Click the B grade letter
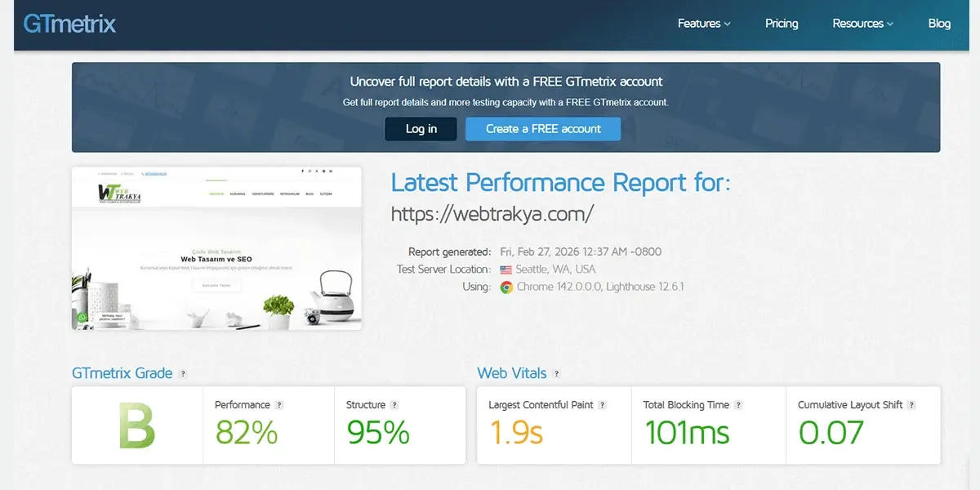 [x=137, y=425]
